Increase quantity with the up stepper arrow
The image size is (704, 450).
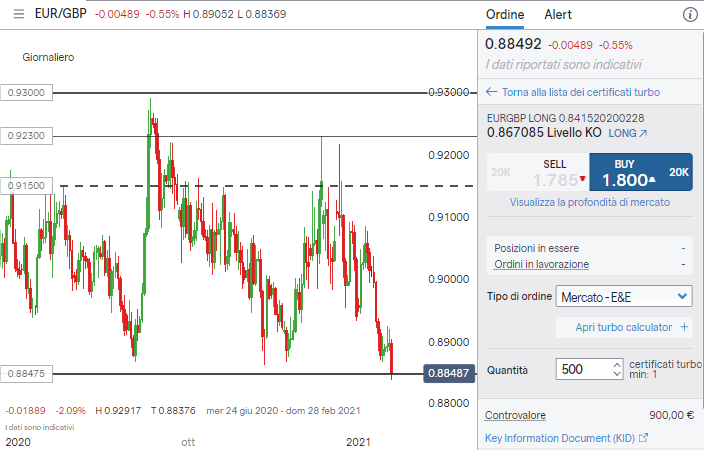[x=616, y=364]
